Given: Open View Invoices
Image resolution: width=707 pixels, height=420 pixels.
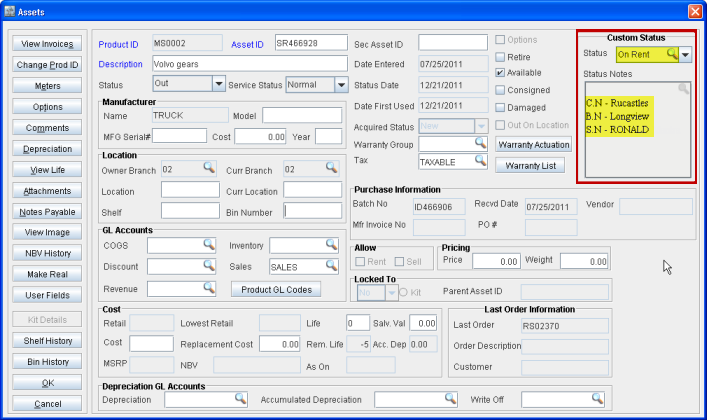Looking at the screenshot, I should [x=47, y=44].
